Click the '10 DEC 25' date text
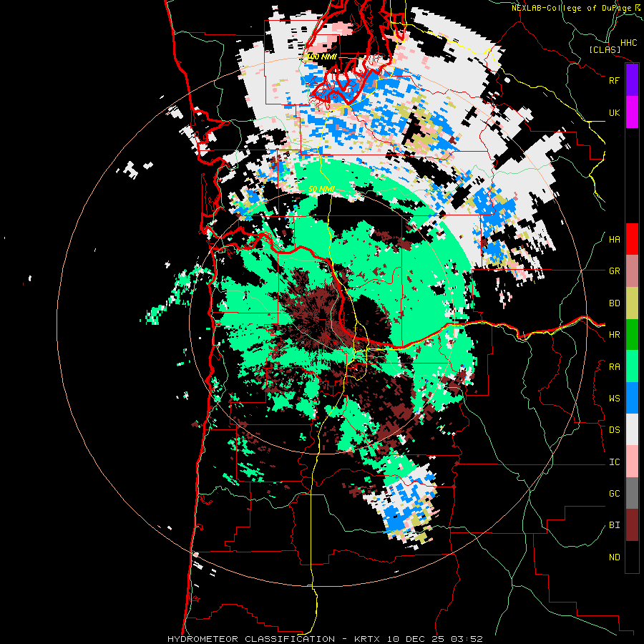 416,639
